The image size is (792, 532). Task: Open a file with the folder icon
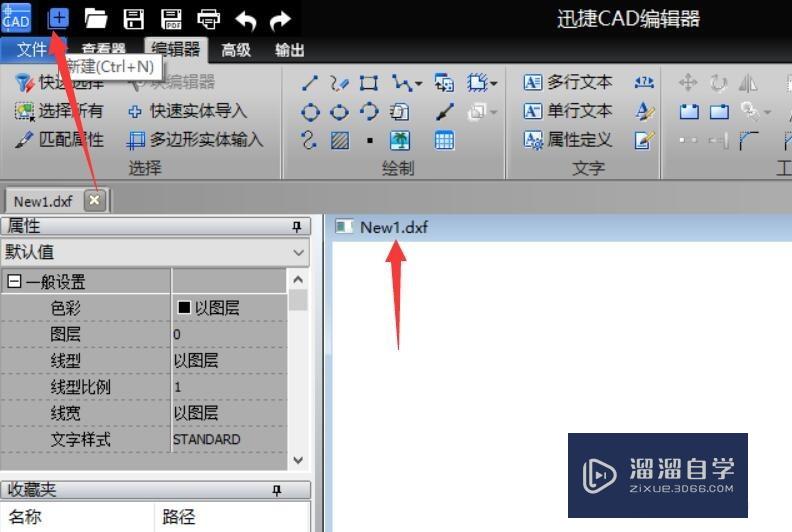point(95,19)
